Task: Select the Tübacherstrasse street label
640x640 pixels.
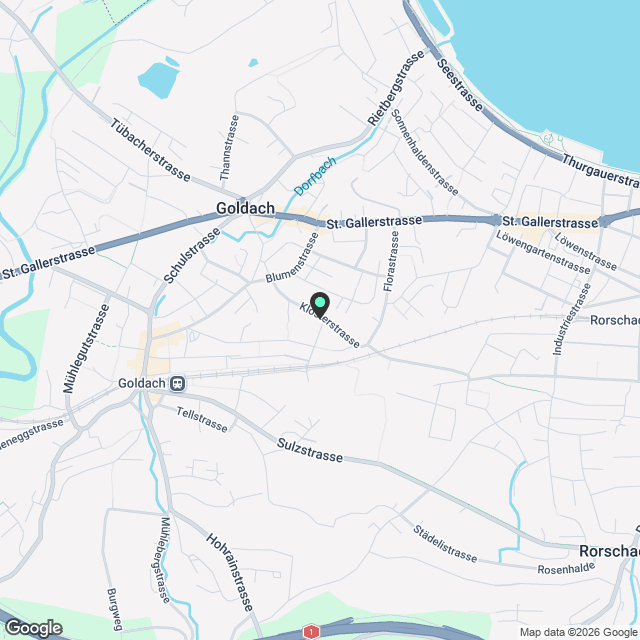Action: (150, 150)
